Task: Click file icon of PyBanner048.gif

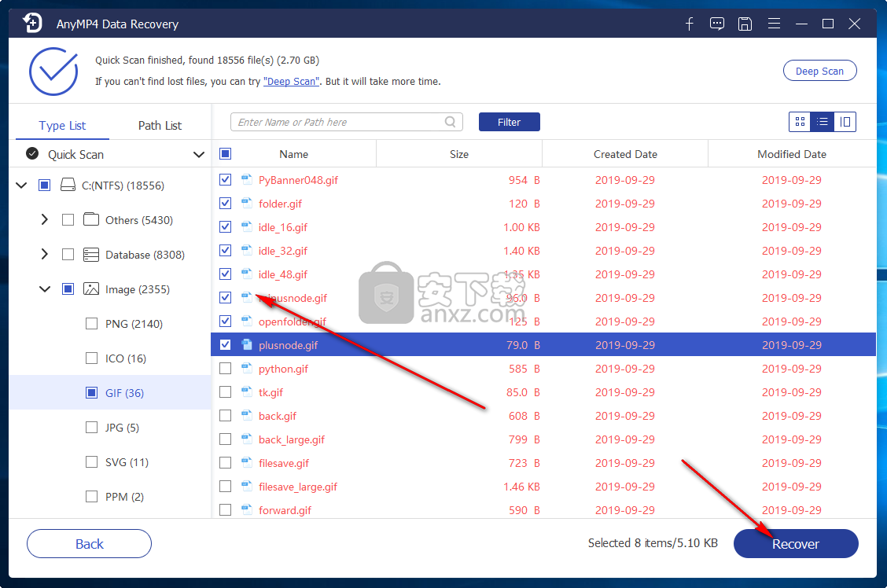Action: pos(247,179)
